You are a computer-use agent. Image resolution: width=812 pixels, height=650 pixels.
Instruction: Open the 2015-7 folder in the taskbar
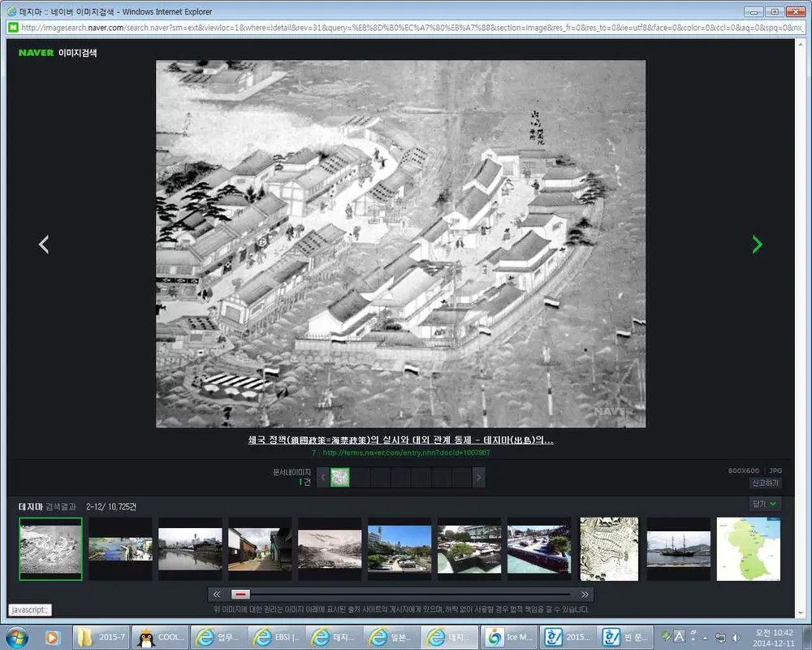102,637
